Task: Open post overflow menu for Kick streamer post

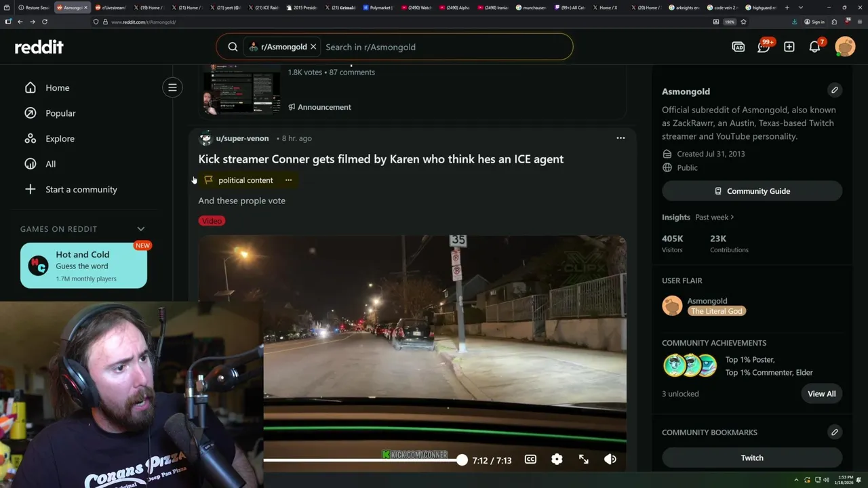Action: [620, 138]
